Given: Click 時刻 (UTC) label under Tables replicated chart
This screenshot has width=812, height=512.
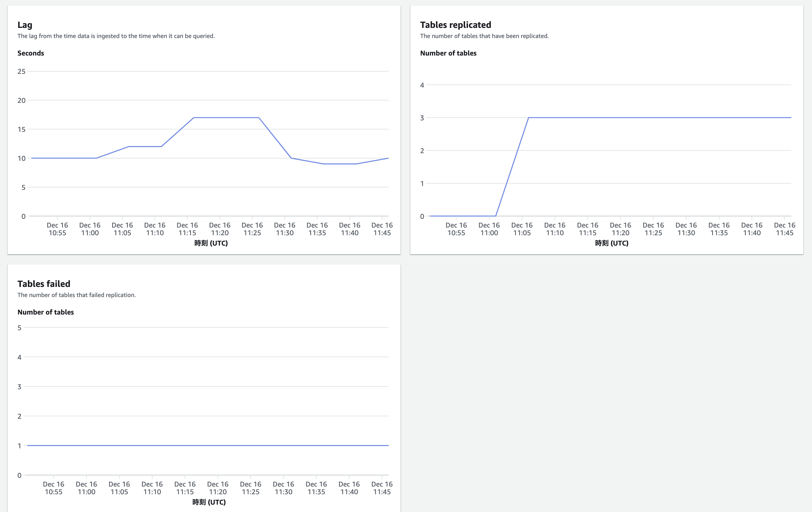Looking at the screenshot, I should (611, 243).
